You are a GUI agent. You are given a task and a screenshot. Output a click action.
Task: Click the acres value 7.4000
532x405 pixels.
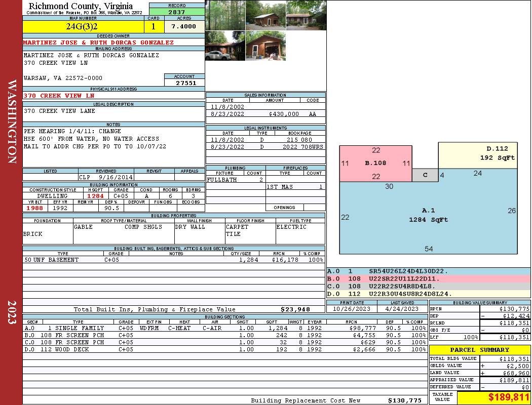click(183, 26)
